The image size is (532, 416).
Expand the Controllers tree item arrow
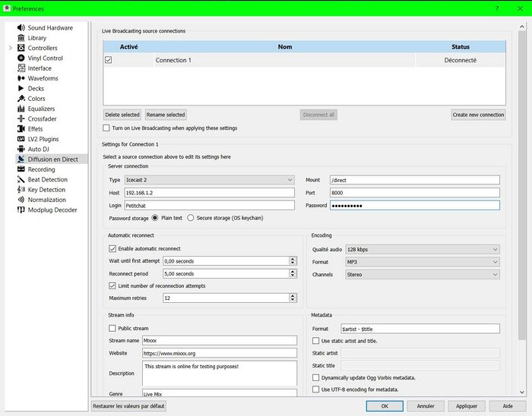[x=11, y=48]
